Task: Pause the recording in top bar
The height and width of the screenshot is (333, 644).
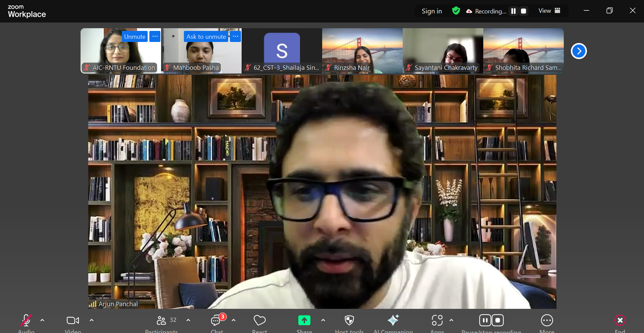Action: 513,11
